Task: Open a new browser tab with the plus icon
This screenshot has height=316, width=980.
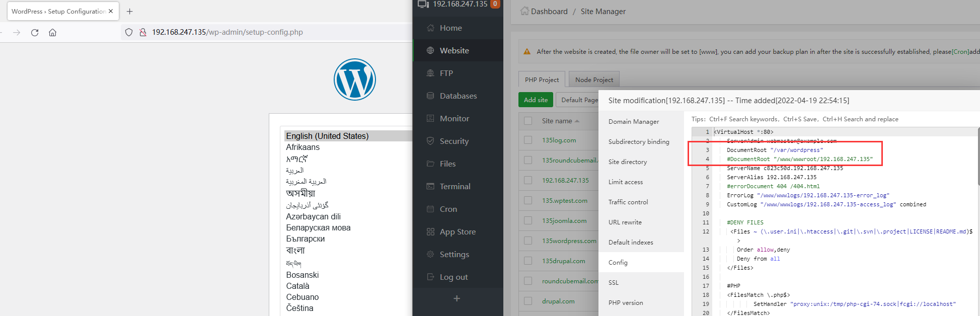Action: pos(130,11)
